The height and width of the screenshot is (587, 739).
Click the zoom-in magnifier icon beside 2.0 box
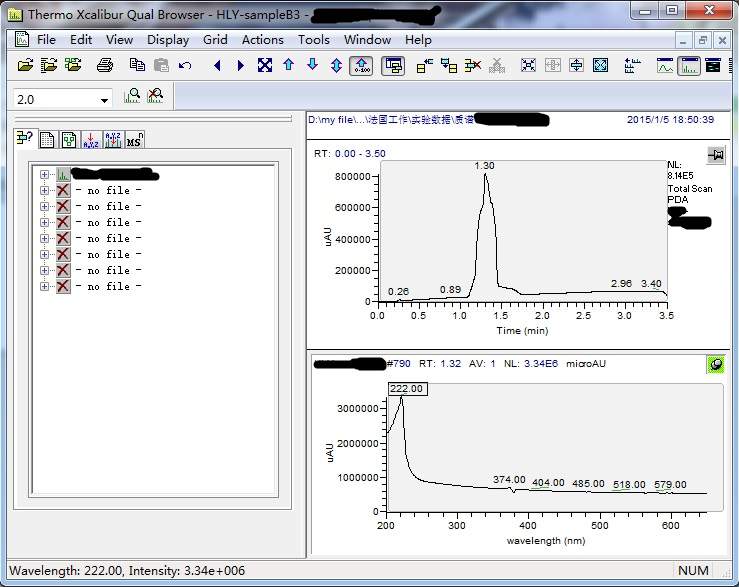pyautogui.click(x=132, y=97)
